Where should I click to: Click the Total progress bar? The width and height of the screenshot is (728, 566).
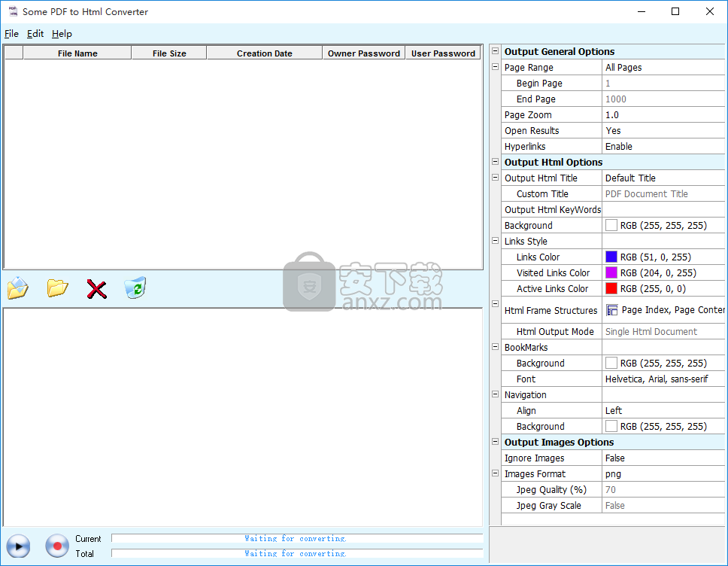[297, 553]
